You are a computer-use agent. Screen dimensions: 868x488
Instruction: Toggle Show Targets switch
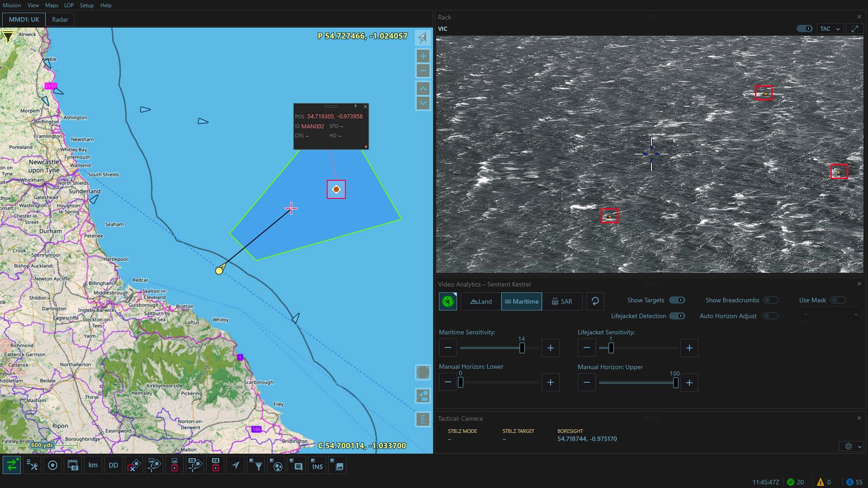point(677,300)
